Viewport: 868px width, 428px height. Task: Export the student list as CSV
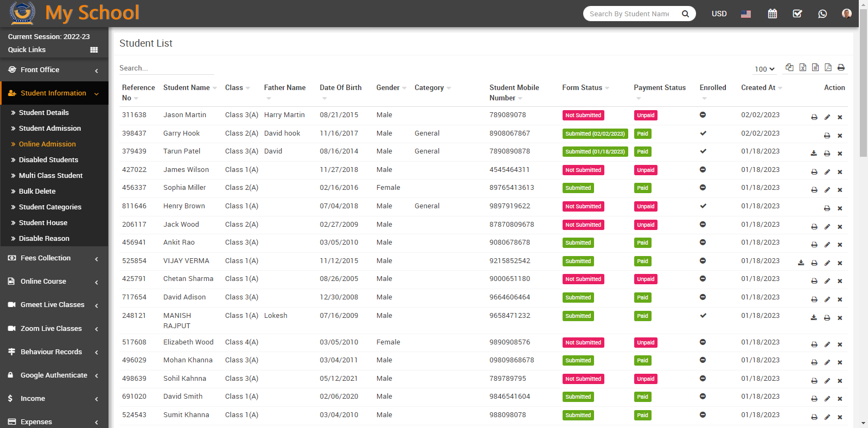pos(815,67)
